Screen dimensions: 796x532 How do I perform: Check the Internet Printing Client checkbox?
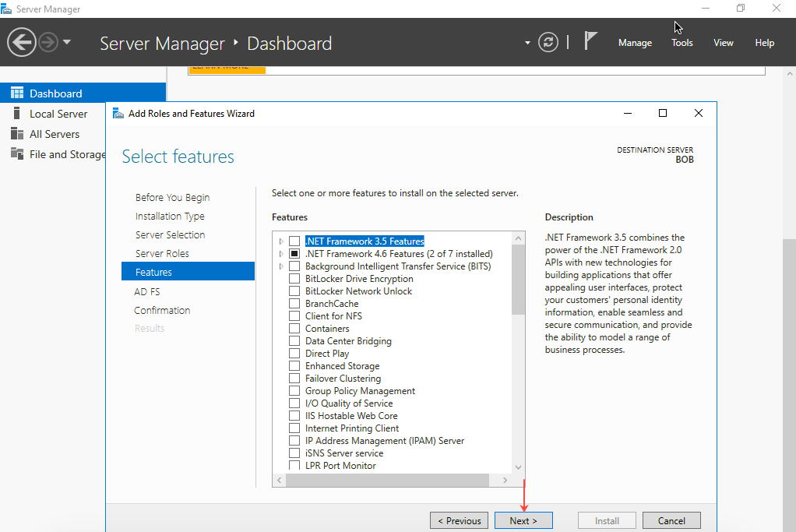(294, 428)
